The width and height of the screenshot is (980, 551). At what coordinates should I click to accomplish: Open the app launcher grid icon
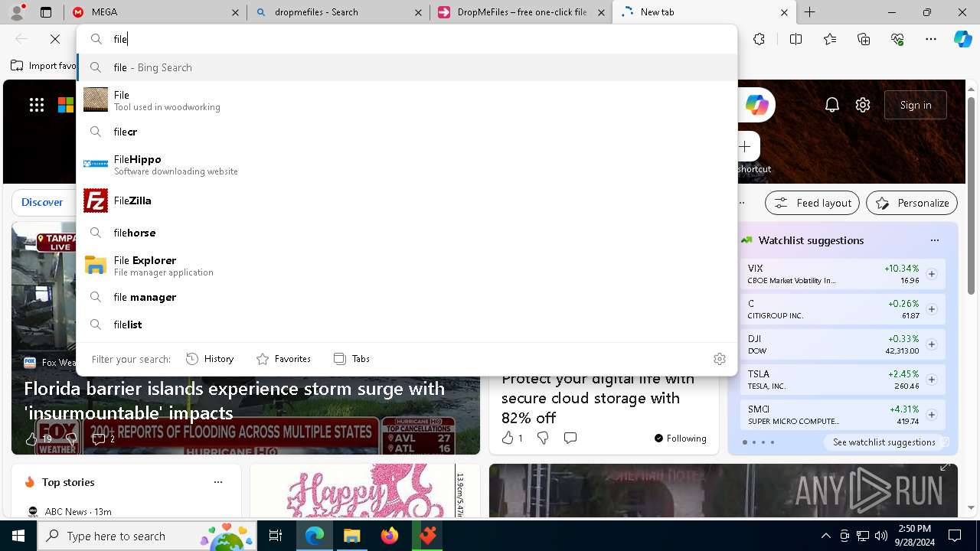pos(37,105)
